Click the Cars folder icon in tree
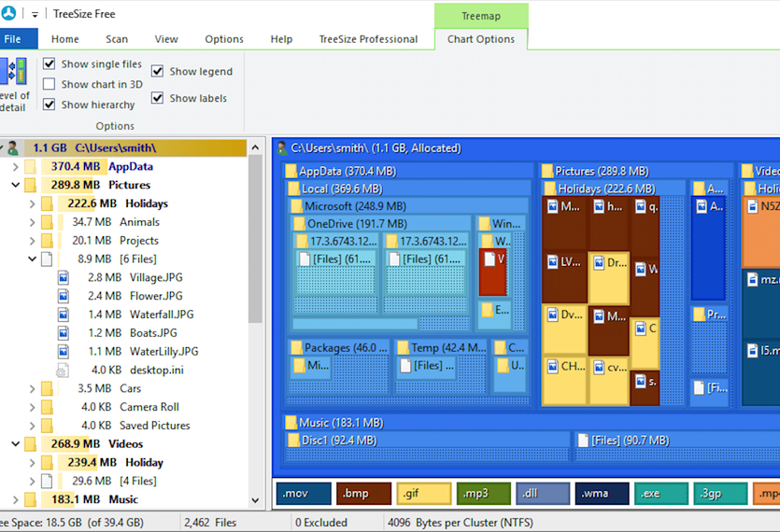The height and width of the screenshot is (532, 780). pyautogui.click(x=47, y=388)
